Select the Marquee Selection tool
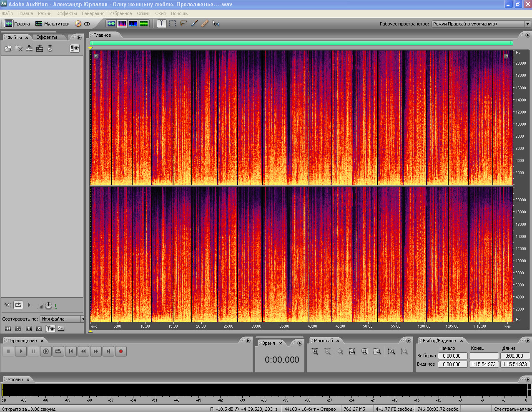The image size is (532, 412). [172, 24]
